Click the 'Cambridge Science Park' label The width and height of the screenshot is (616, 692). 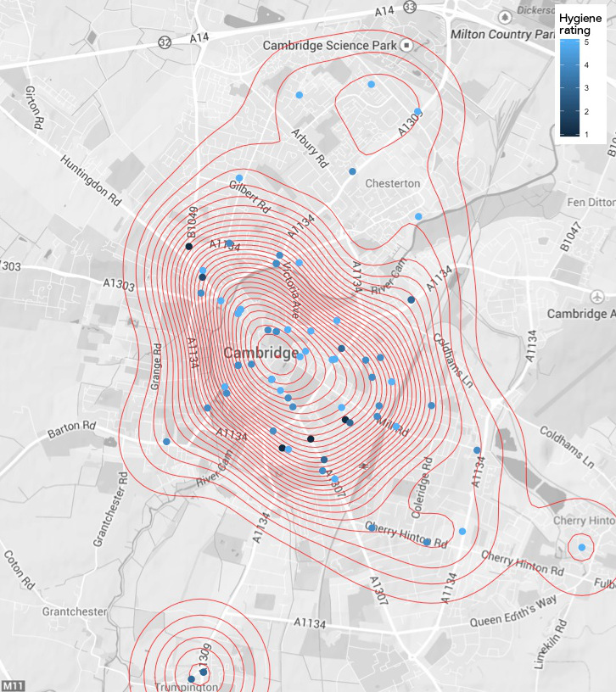330,46
